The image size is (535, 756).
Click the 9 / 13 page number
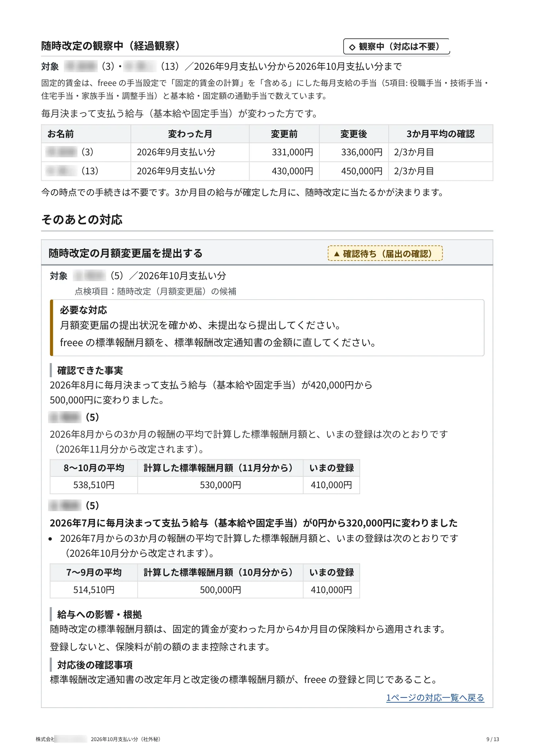click(493, 739)
